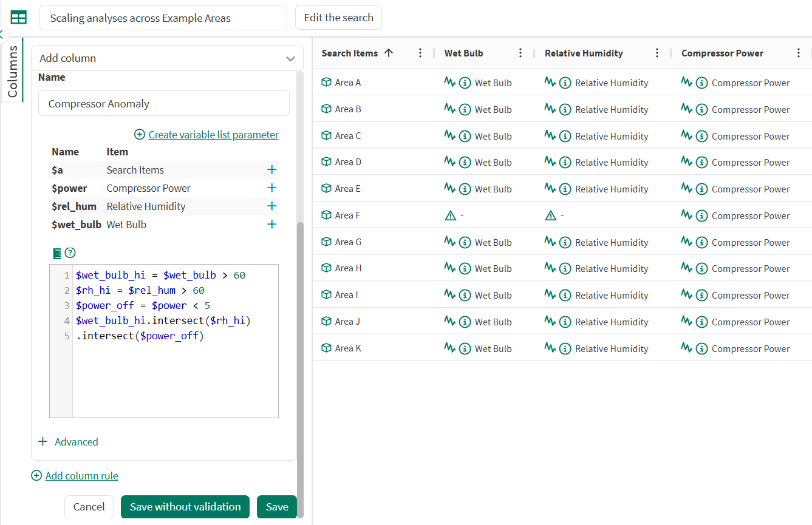The width and height of the screenshot is (812, 525).
Task: Click Save without validation button
Action: (x=185, y=507)
